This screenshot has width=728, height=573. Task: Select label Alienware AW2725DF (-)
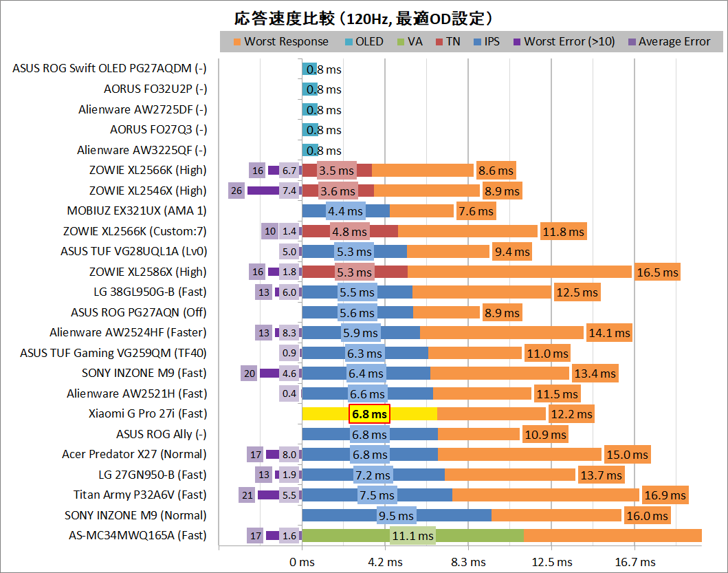pos(142,109)
